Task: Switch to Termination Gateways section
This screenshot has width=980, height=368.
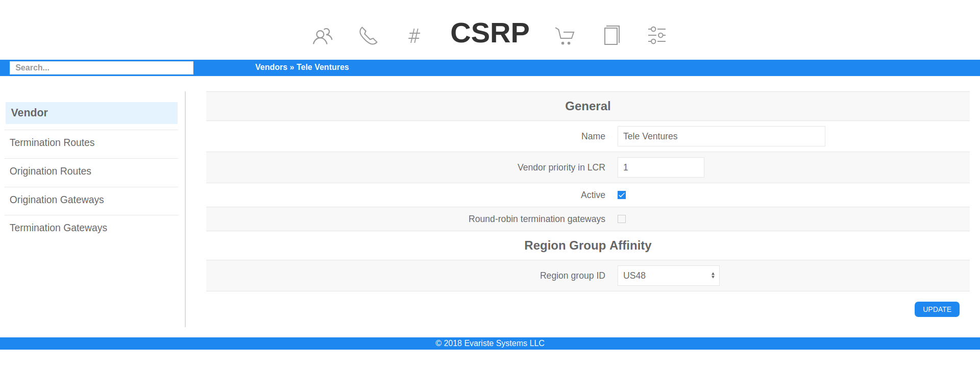Action: click(x=58, y=228)
